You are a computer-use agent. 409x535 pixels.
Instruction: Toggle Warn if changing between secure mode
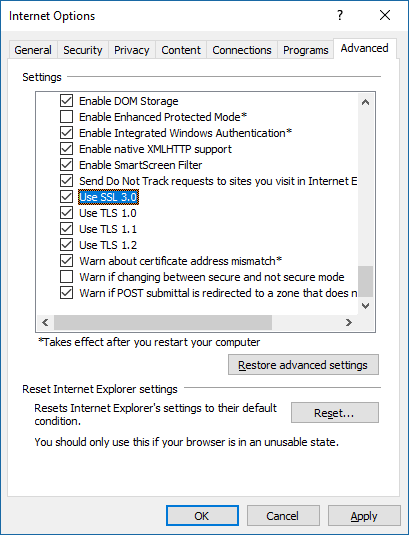pyautogui.click(x=67, y=277)
